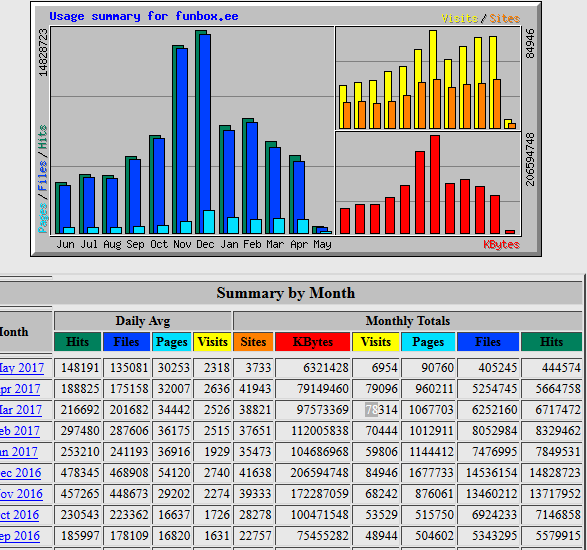Click the Monthly Totals group header

pyautogui.click(x=408, y=321)
